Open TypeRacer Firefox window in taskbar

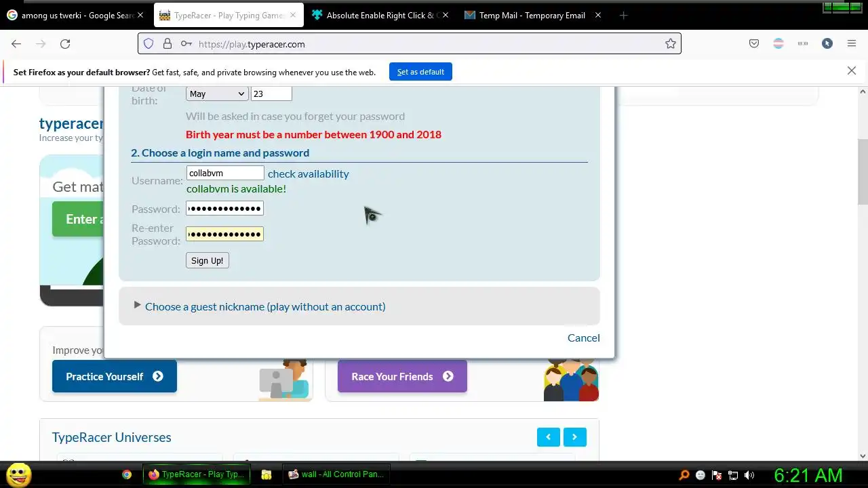pos(196,474)
